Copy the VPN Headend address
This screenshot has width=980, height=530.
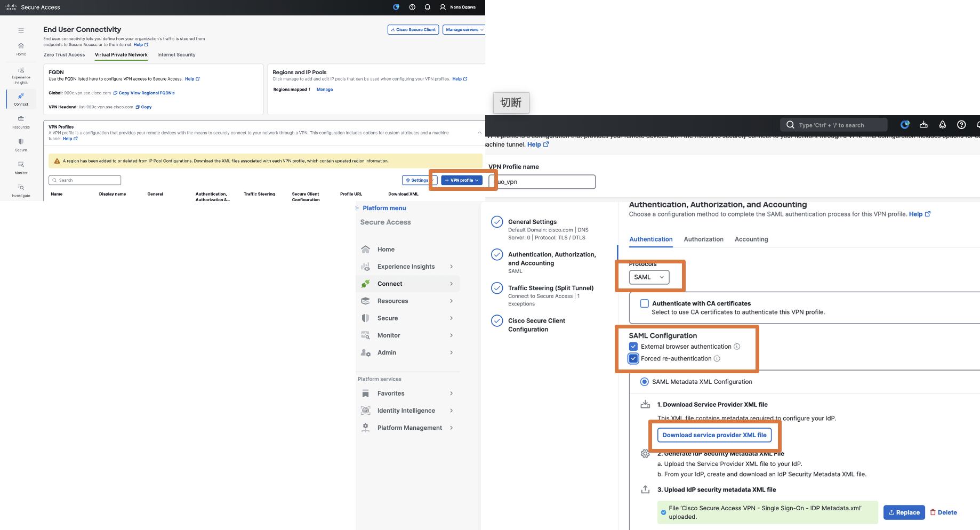(x=143, y=107)
